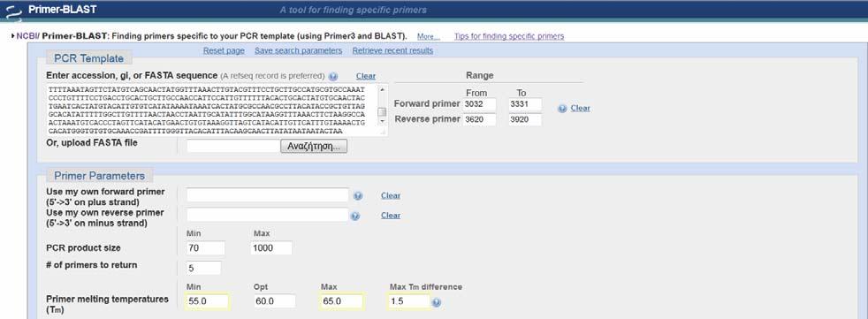Open the More... link
This screenshot has height=319, width=868.
pyautogui.click(x=429, y=36)
